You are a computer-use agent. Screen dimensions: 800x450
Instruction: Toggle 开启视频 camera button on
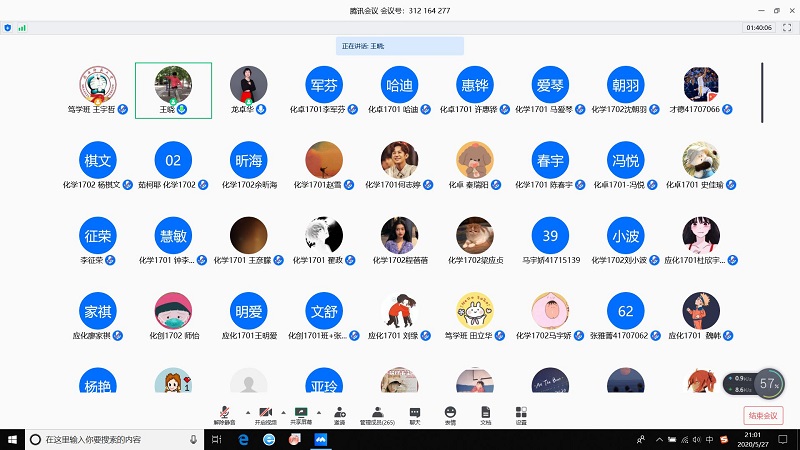coord(265,414)
